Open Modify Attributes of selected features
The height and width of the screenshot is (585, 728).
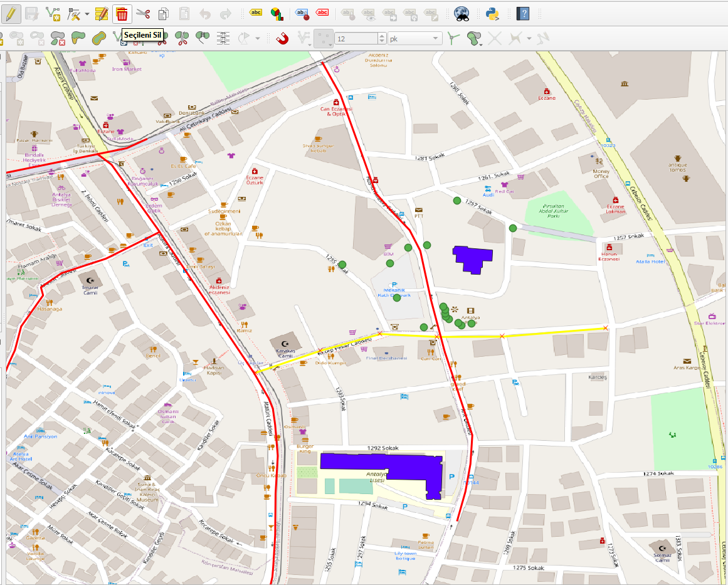[101, 14]
